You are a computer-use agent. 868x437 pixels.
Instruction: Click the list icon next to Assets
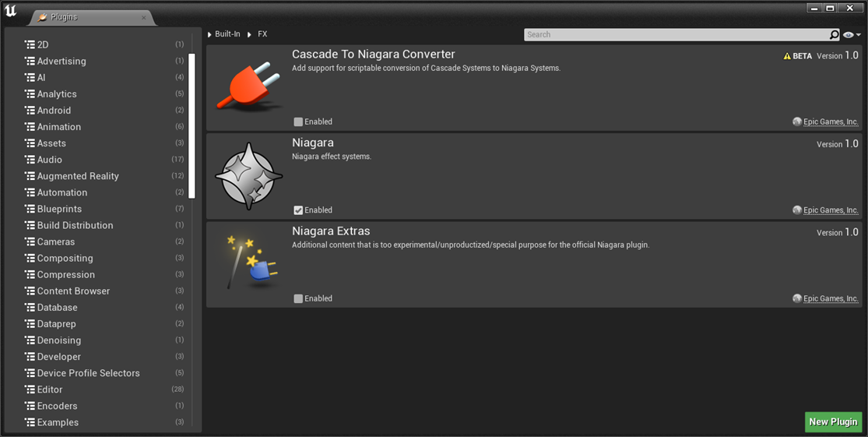click(30, 143)
